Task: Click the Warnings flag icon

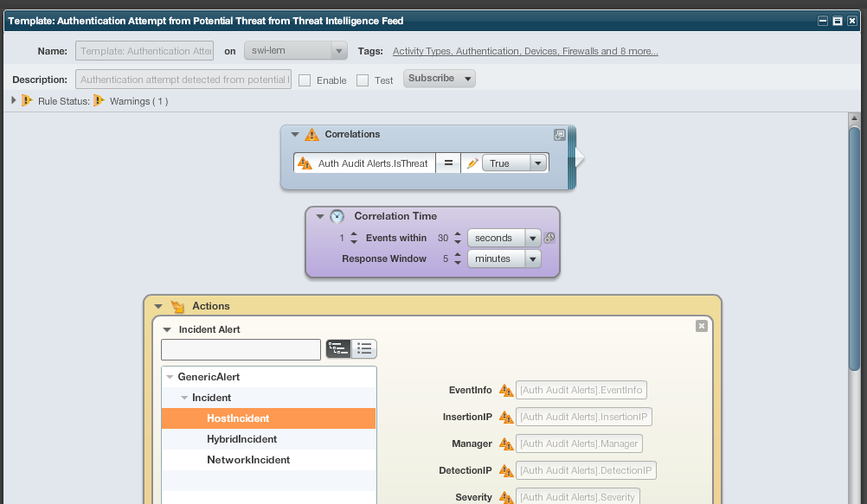Action: point(99,100)
